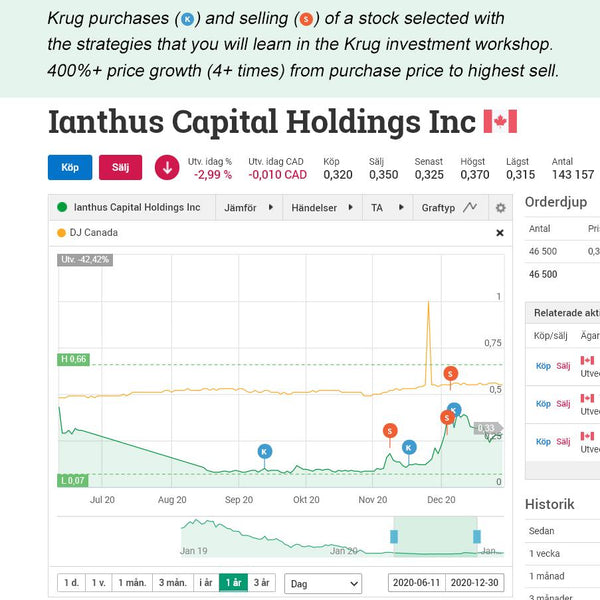Click left handle of range navigator slider
The image size is (600, 600).
tap(394, 536)
